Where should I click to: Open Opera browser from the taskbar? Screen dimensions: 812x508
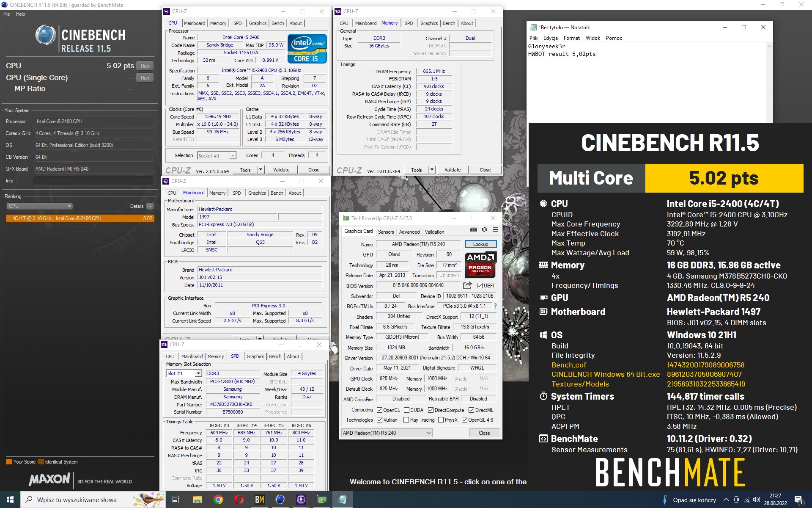[x=239, y=500]
